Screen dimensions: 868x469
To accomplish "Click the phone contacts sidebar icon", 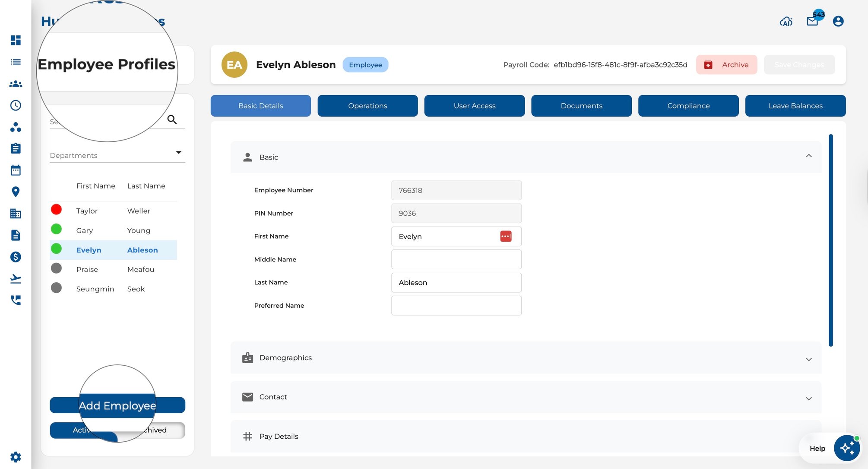I will click(x=16, y=300).
